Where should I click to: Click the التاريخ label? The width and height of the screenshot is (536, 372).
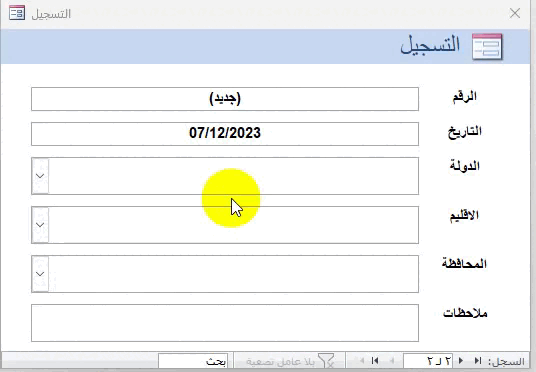pos(465,132)
